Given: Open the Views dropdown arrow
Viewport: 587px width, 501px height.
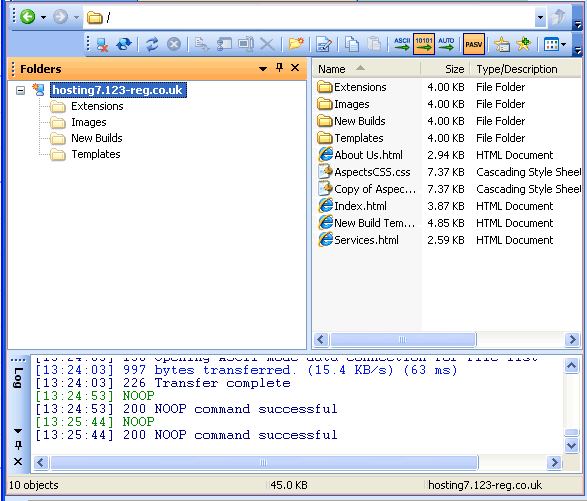Looking at the screenshot, I should tap(563, 45).
